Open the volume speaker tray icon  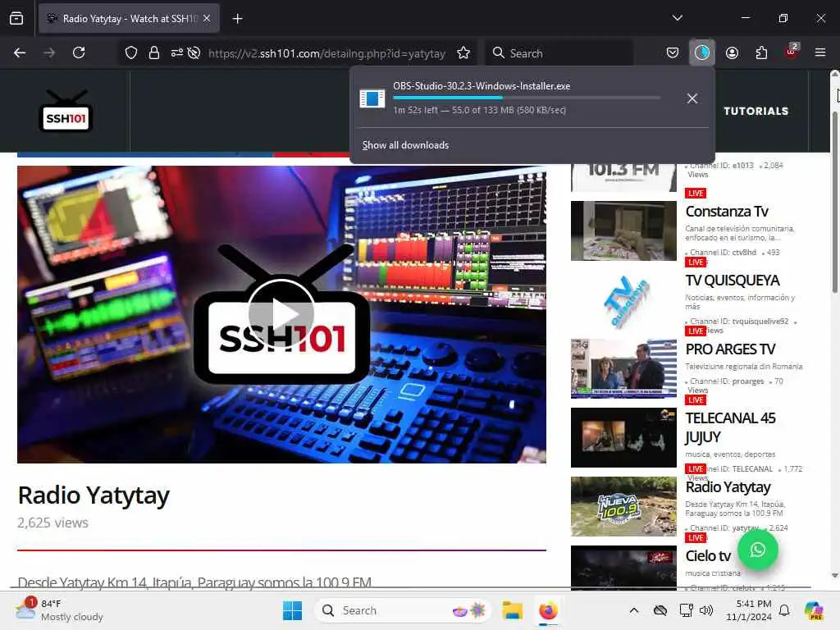pos(706,610)
